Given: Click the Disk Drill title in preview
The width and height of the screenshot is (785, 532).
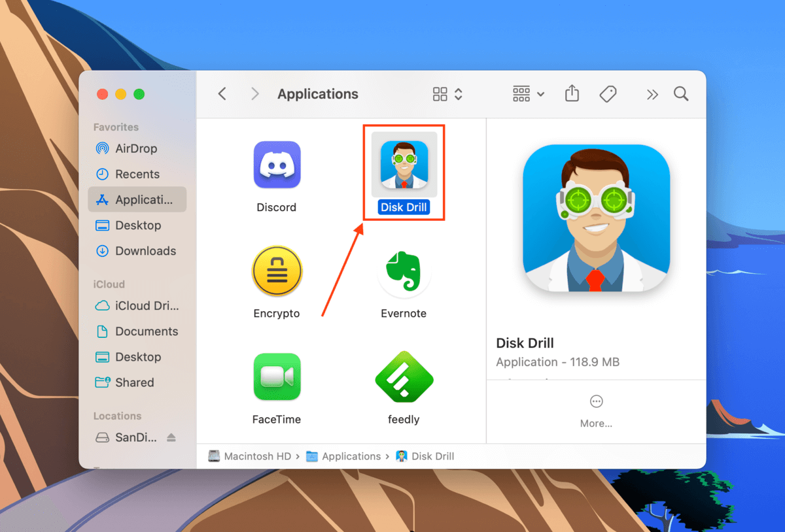Looking at the screenshot, I should pyautogui.click(x=525, y=342).
